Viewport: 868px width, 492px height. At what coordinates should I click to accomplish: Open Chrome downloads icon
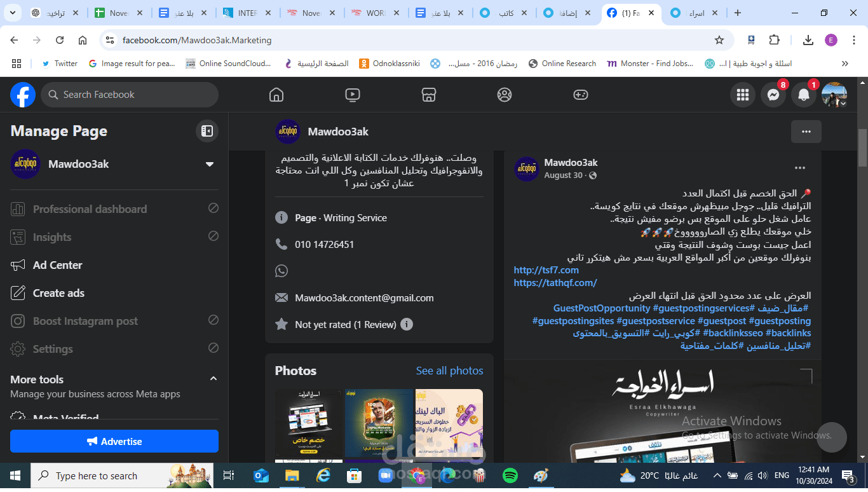click(808, 40)
